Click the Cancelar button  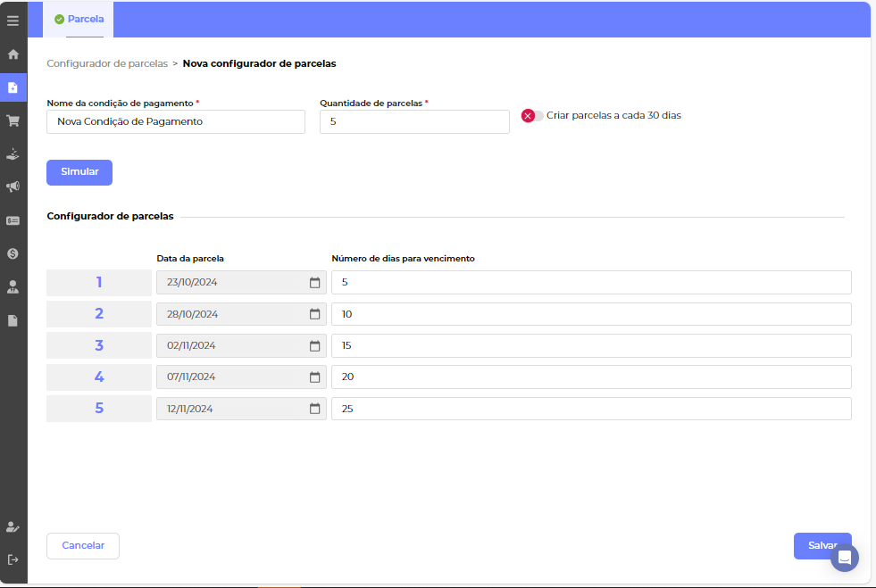click(83, 546)
